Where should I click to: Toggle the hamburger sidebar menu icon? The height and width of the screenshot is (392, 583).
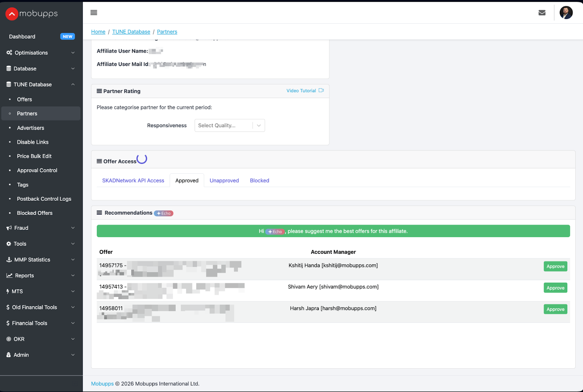click(94, 13)
